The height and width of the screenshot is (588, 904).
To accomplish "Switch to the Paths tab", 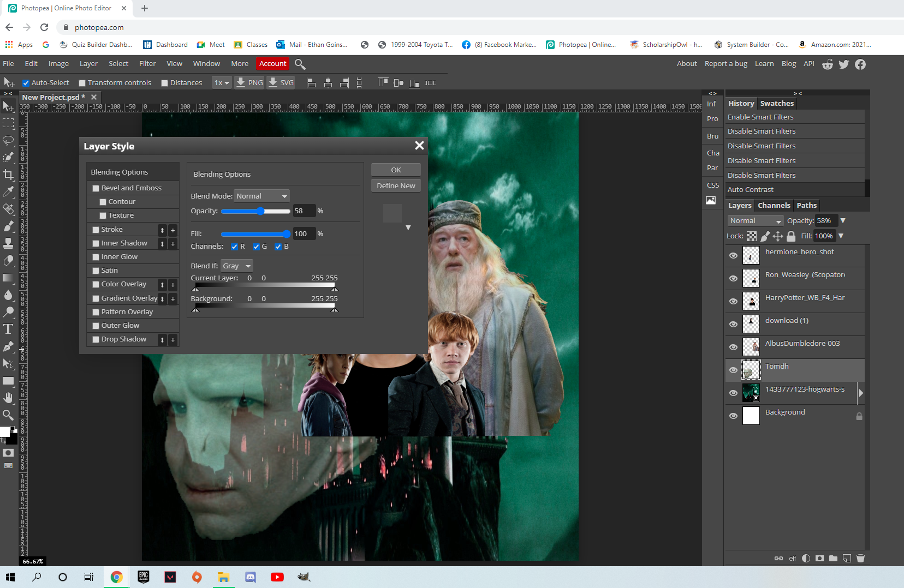I will coord(806,206).
